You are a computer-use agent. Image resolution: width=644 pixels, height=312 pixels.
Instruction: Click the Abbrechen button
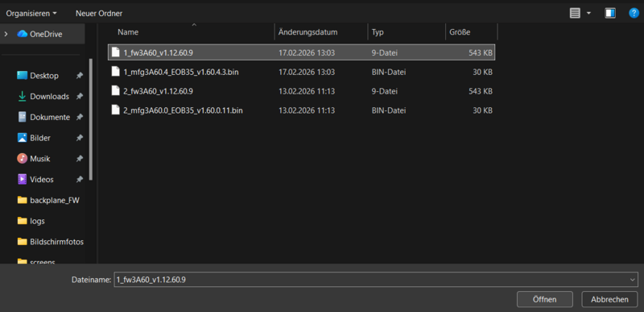click(x=609, y=299)
